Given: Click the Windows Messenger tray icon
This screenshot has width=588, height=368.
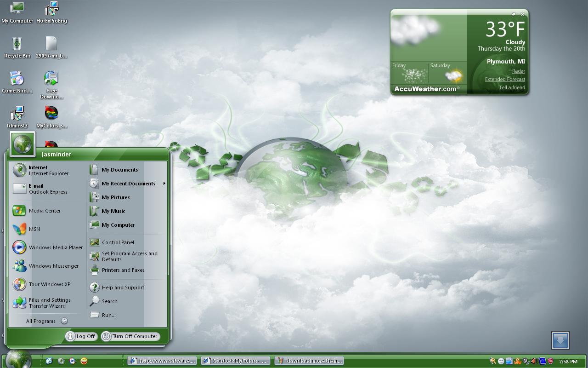Looking at the screenshot, I should pyautogui.click(x=500, y=361).
